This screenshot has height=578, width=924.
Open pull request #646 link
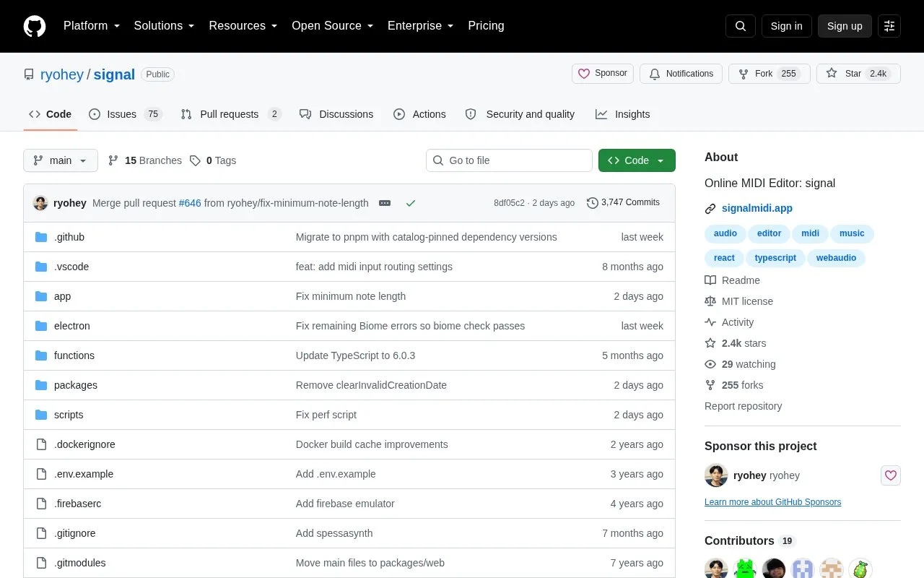click(190, 203)
